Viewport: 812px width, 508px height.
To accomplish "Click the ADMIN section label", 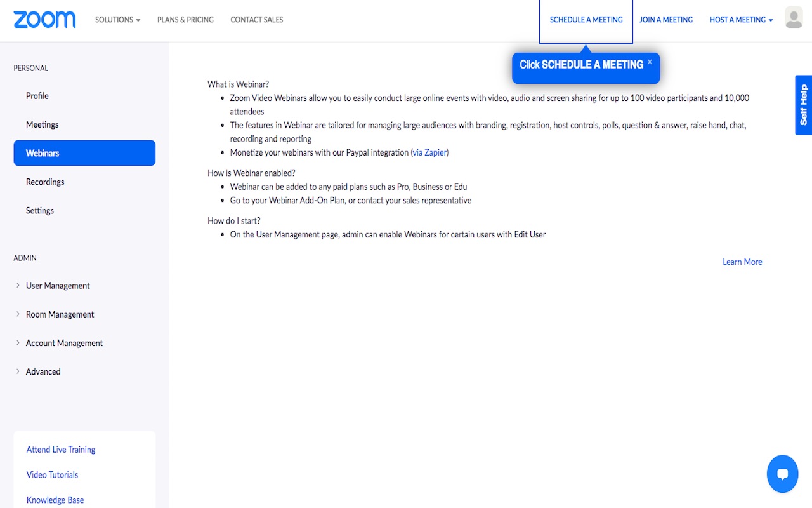I will click(25, 258).
